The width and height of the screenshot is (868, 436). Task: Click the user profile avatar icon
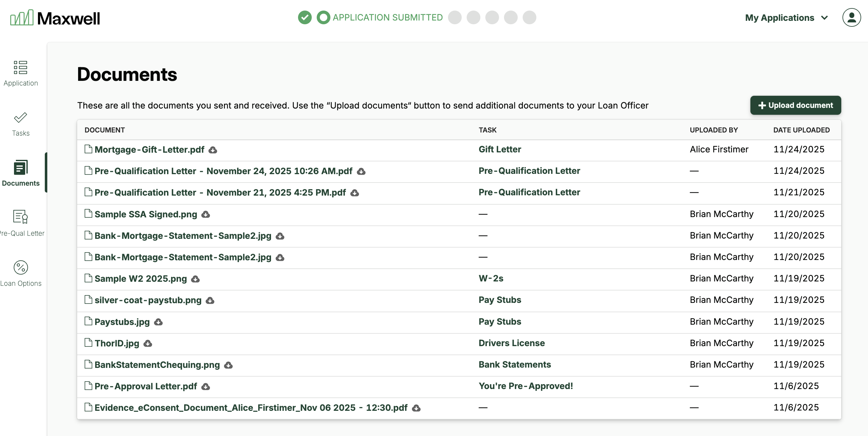(x=851, y=17)
